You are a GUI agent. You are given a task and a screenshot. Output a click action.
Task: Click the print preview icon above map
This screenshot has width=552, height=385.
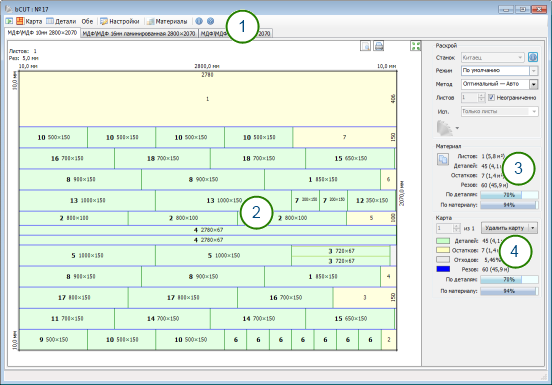point(365,46)
